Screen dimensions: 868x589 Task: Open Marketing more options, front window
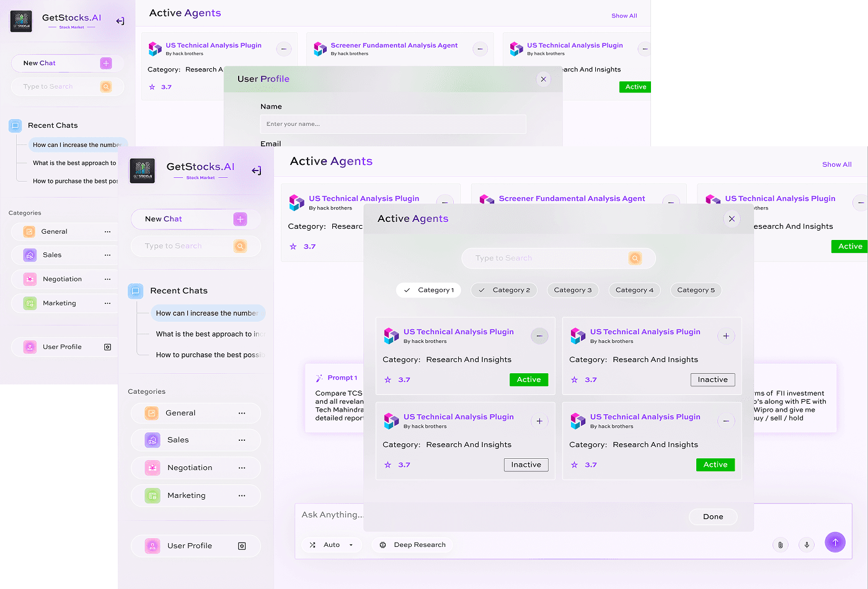click(x=242, y=495)
